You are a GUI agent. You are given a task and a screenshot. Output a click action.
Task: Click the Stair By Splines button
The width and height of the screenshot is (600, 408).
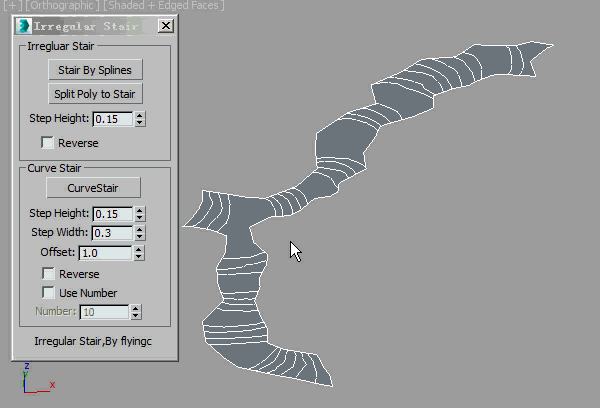point(95,70)
